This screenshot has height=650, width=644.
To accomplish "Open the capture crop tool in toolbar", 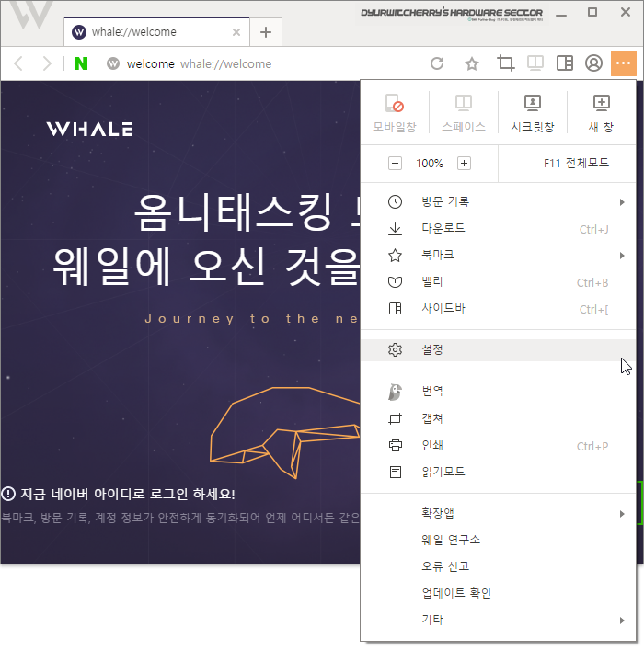I will pos(506,63).
